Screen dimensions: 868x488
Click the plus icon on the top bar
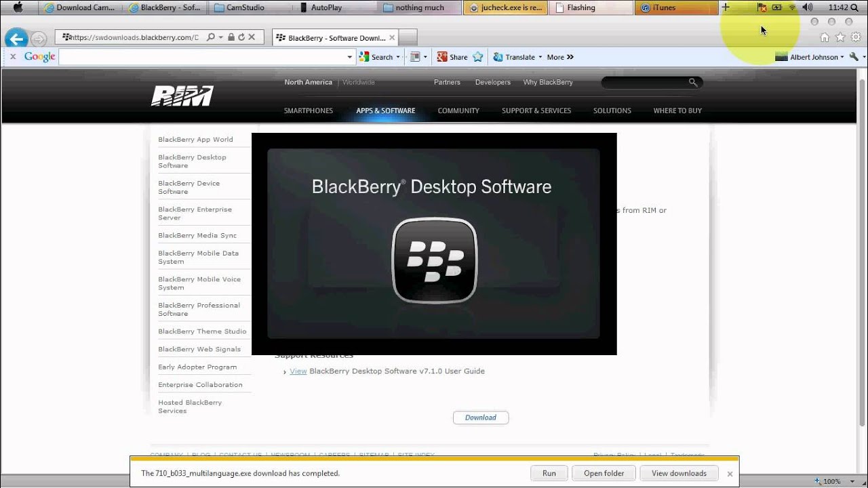click(x=726, y=7)
